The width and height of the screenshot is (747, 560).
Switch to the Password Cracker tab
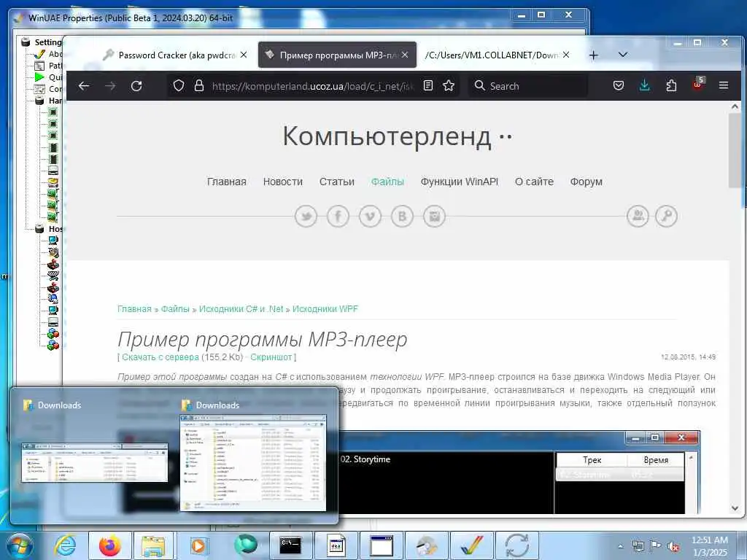click(x=176, y=55)
